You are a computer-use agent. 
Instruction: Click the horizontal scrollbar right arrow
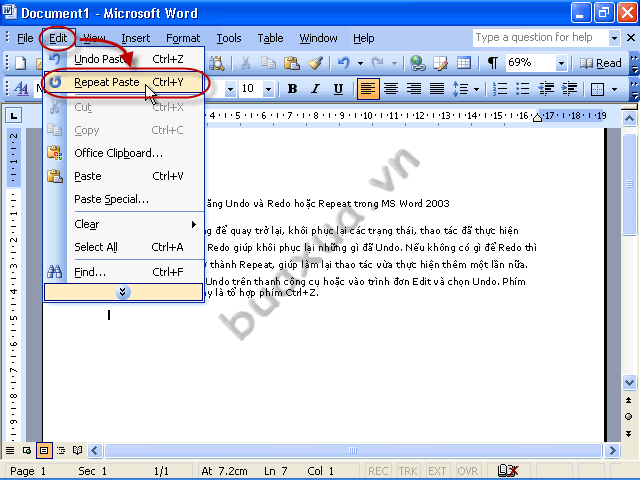pyautogui.click(x=612, y=451)
